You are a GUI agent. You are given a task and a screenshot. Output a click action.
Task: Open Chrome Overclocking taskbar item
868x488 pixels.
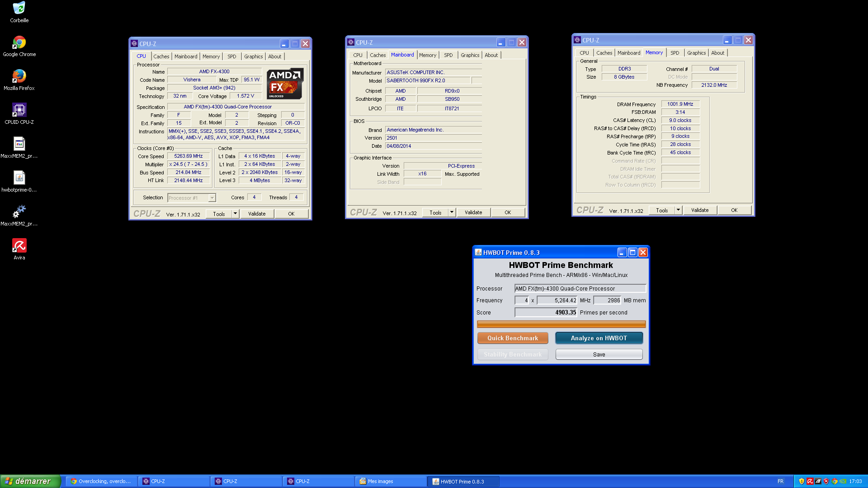101,481
